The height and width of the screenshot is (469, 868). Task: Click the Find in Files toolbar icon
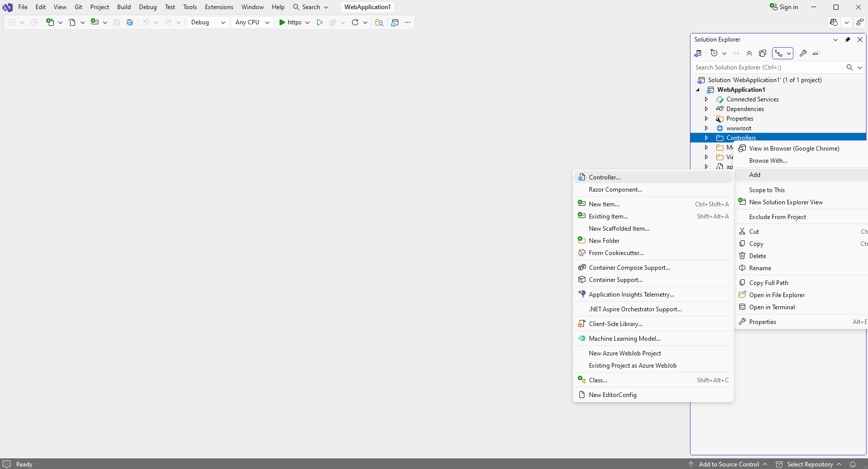[x=379, y=22]
